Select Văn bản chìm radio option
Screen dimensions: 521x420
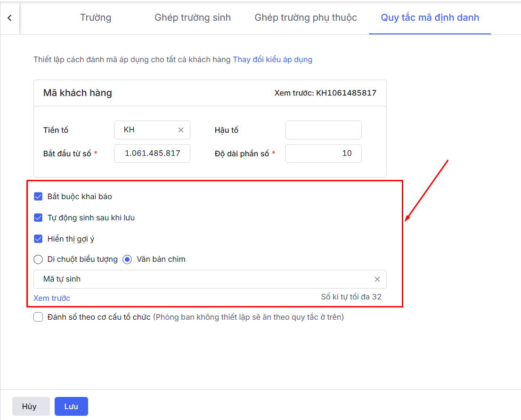pyautogui.click(x=127, y=259)
